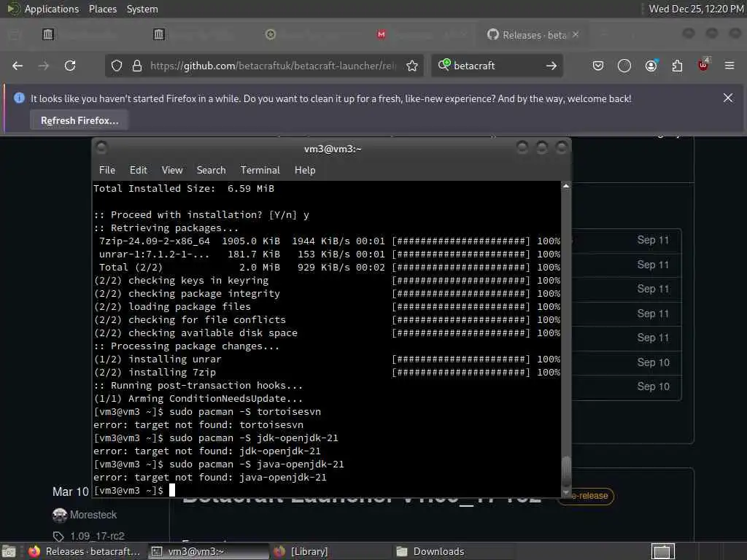
Task: Switch to second Firefox tab with library icon
Action: (158, 34)
